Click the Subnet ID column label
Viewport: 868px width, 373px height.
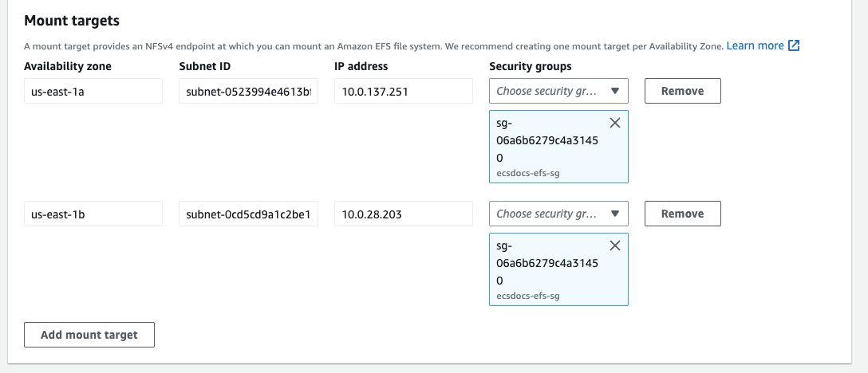click(x=205, y=66)
